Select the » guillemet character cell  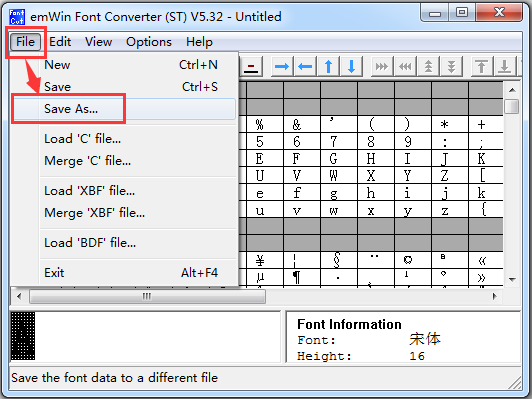(x=486, y=277)
